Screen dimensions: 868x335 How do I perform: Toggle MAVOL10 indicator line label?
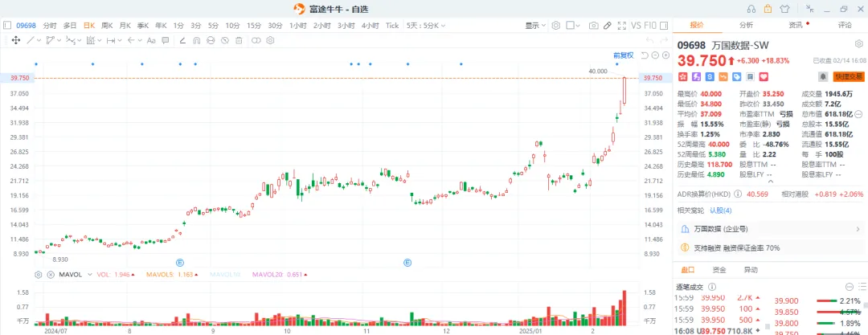[x=224, y=274]
